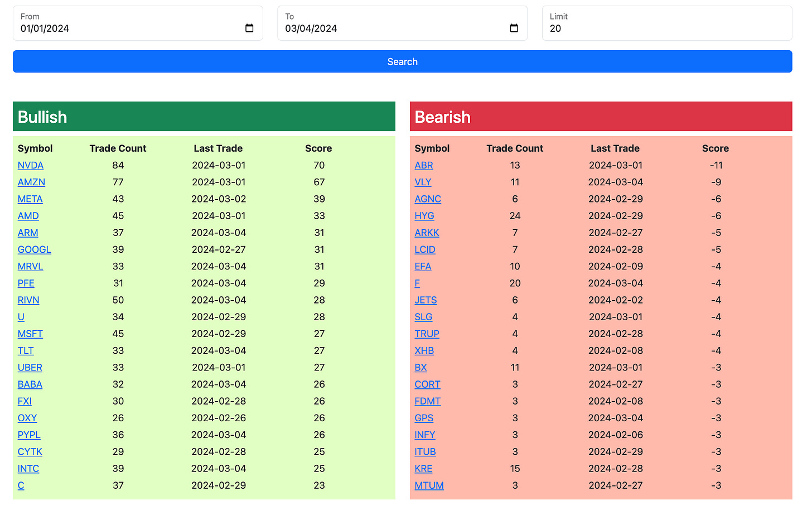Open the GOOGL symbol link
The height and width of the screenshot is (520, 812).
click(x=35, y=249)
